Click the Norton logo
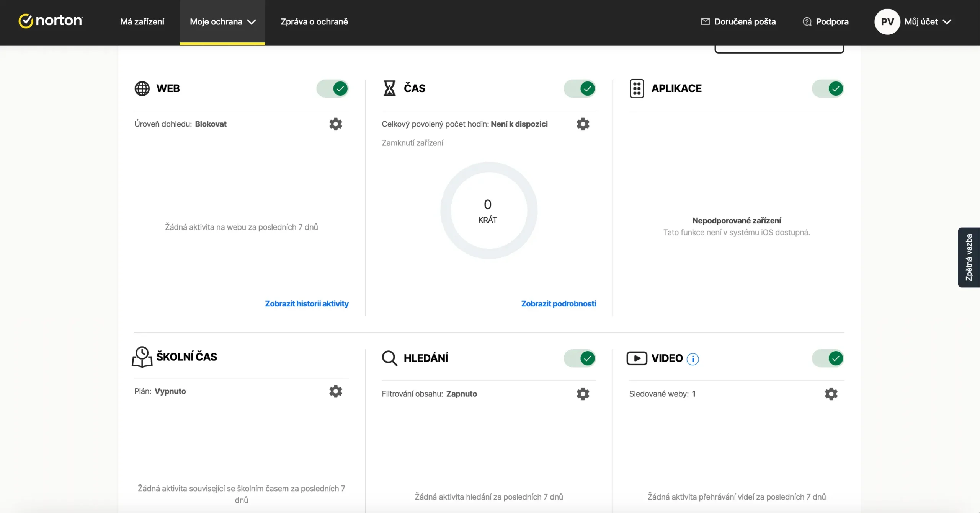The height and width of the screenshot is (513, 980). [x=51, y=21]
